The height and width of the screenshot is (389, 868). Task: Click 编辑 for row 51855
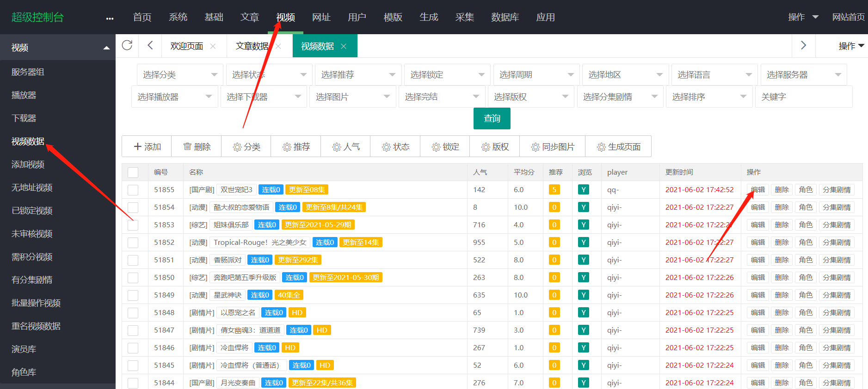click(x=757, y=189)
